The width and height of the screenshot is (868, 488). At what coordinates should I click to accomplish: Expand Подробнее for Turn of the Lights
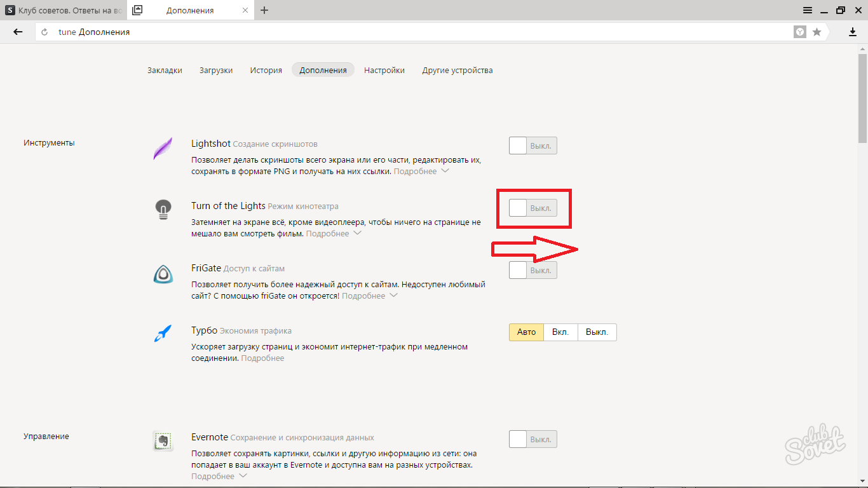334,234
